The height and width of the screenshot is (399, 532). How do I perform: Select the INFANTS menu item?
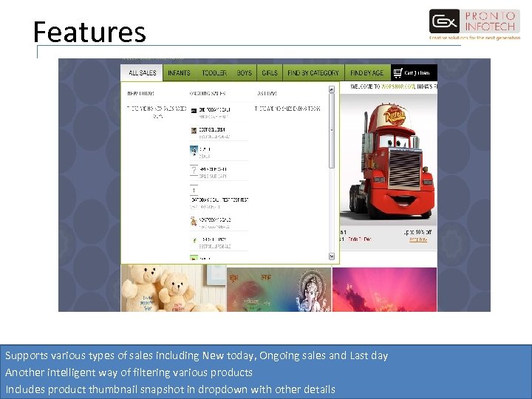pos(179,73)
